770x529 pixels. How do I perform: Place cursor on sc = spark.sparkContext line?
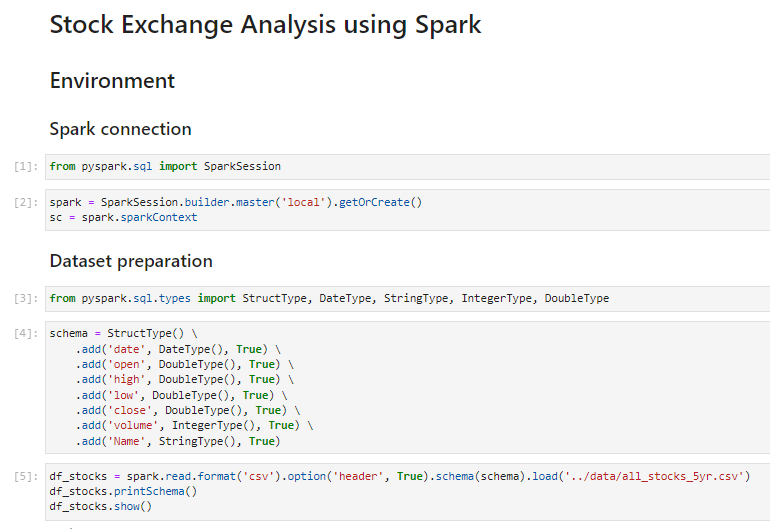coord(123,218)
